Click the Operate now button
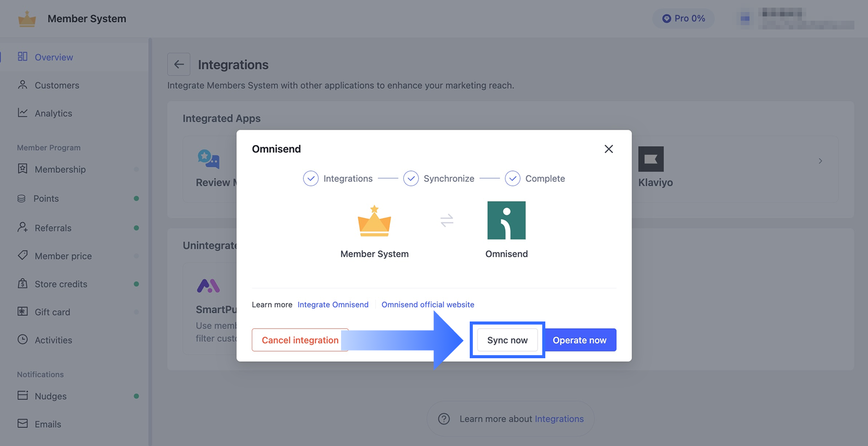 point(580,340)
